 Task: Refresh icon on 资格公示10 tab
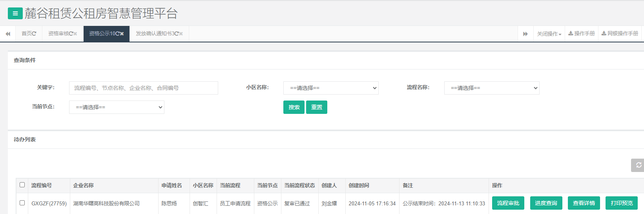point(117,34)
